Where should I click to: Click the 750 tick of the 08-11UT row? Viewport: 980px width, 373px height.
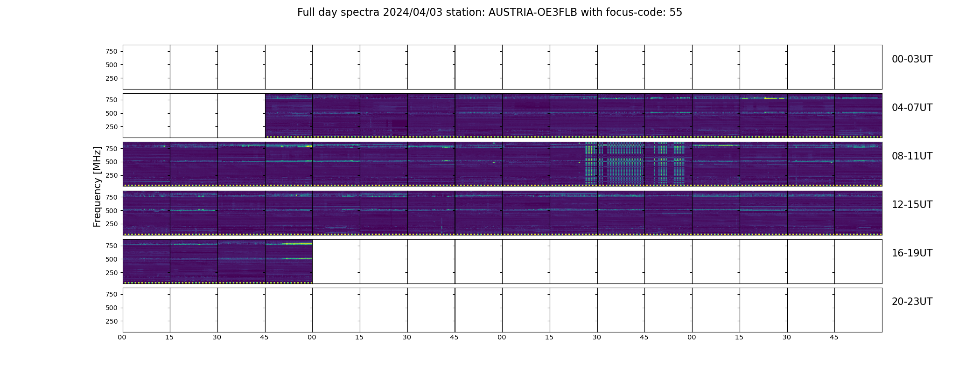pyautogui.click(x=112, y=149)
